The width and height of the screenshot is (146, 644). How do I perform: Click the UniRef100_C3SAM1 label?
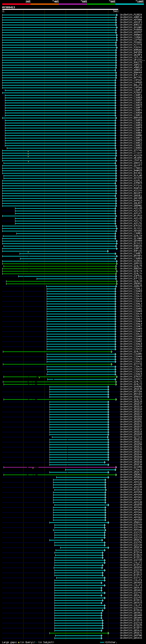point(131,309)
